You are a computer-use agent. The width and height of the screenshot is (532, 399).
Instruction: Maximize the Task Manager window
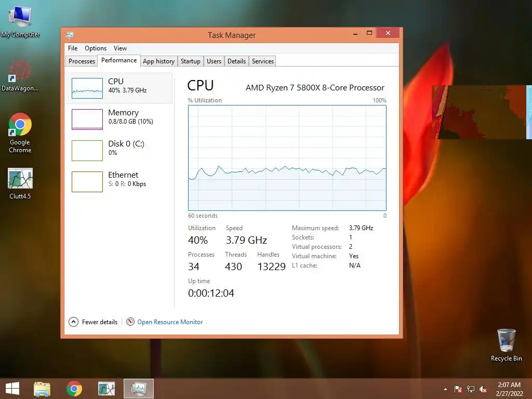click(369, 33)
